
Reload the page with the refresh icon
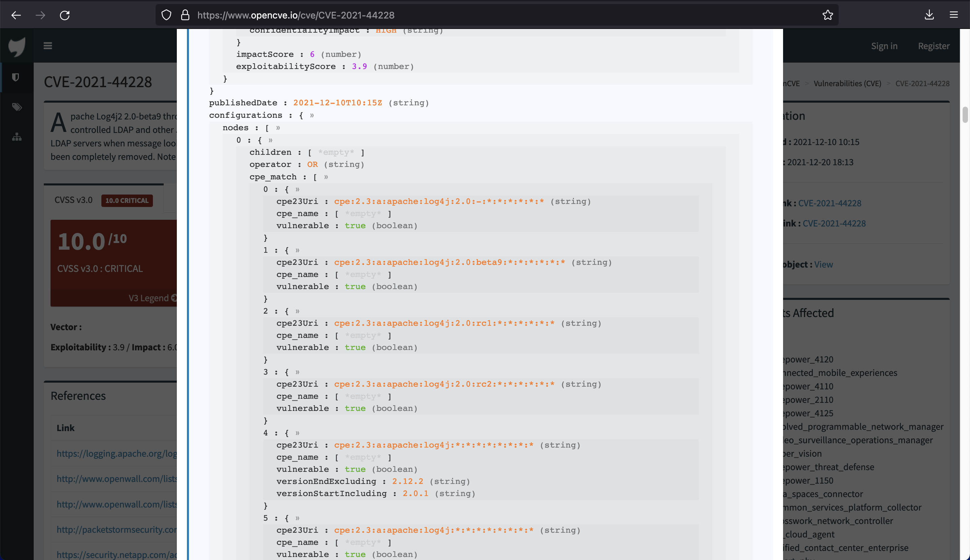pos(65,15)
